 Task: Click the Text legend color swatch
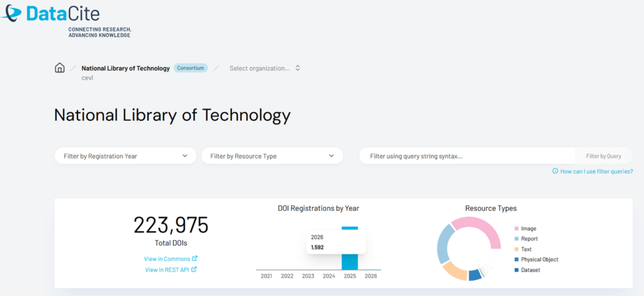pyautogui.click(x=517, y=249)
